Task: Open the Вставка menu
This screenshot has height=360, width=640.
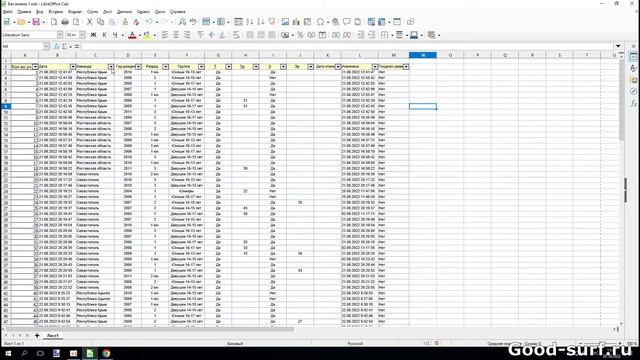Action: 56,12
